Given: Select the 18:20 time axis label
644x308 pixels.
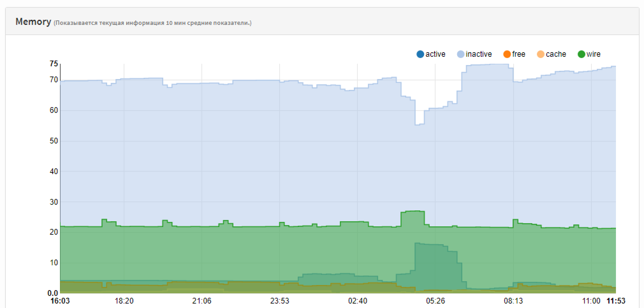Looking at the screenshot, I should pos(124,301).
